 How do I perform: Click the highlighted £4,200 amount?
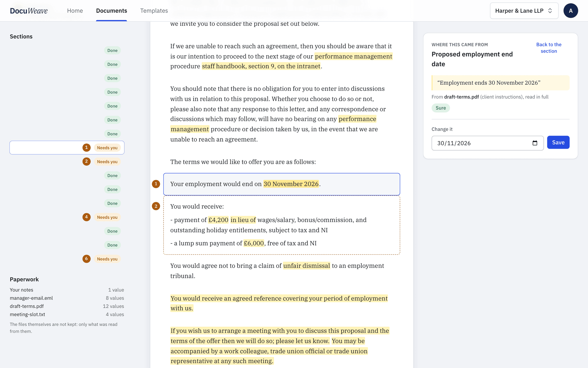click(x=218, y=220)
